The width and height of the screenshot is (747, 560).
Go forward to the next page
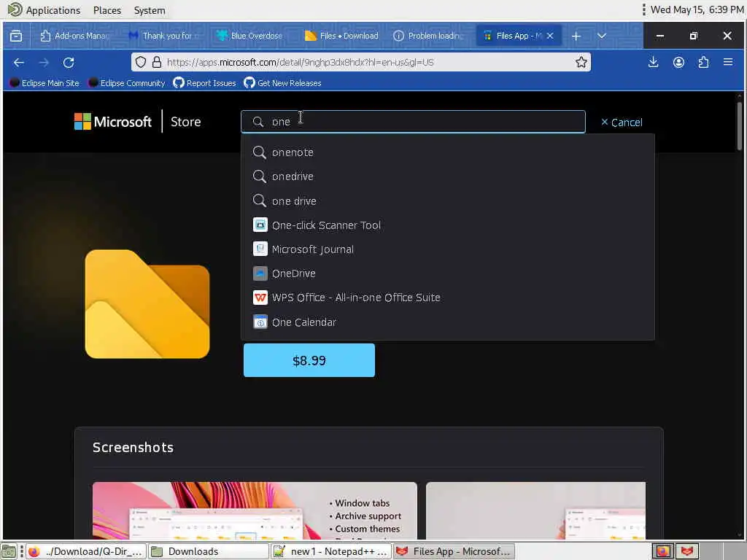[x=44, y=63]
